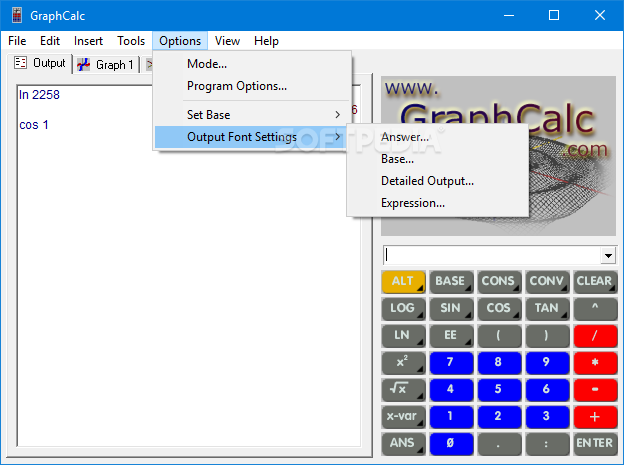Click the red multiply key
Screen dimensions: 624x465
pos(595,363)
